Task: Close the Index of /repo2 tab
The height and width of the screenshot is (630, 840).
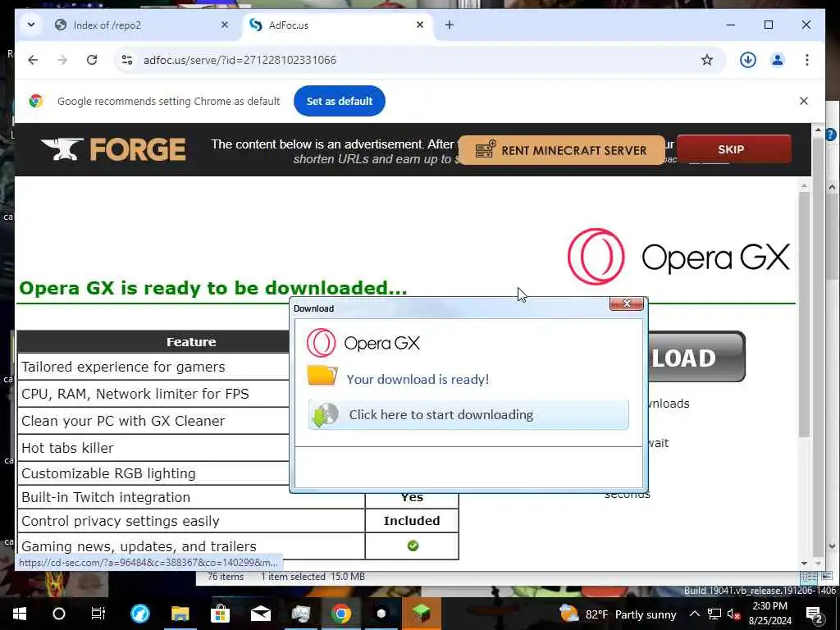Action: [x=225, y=25]
